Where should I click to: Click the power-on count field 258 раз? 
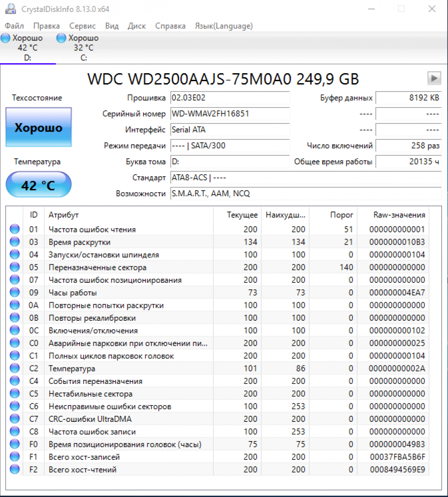tap(408, 146)
